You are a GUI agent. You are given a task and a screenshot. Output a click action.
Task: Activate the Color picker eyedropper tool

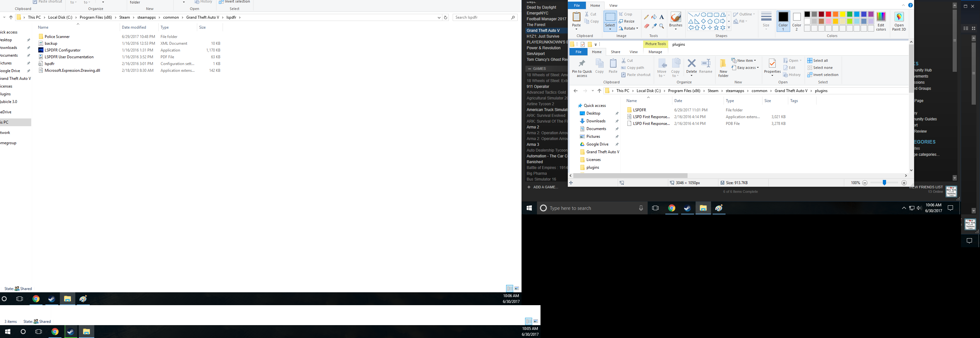654,26
